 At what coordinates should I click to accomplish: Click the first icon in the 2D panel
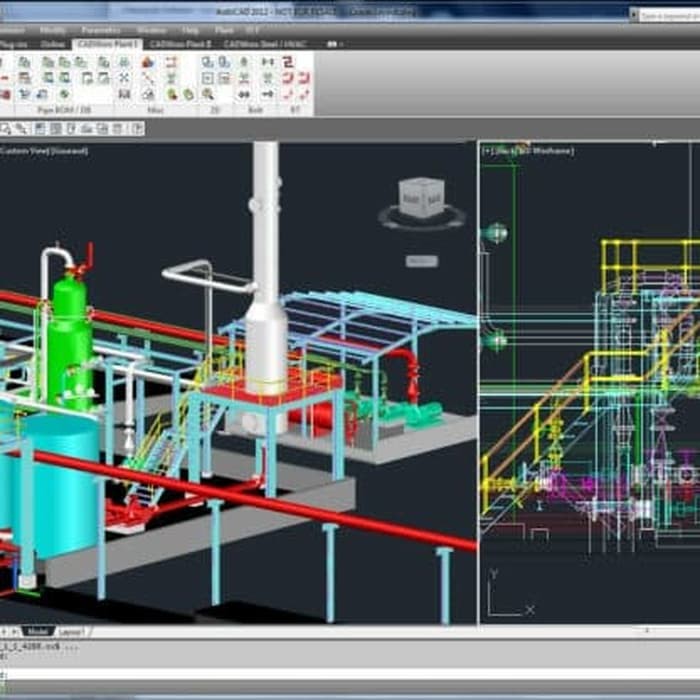pyautogui.click(x=208, y=62)
